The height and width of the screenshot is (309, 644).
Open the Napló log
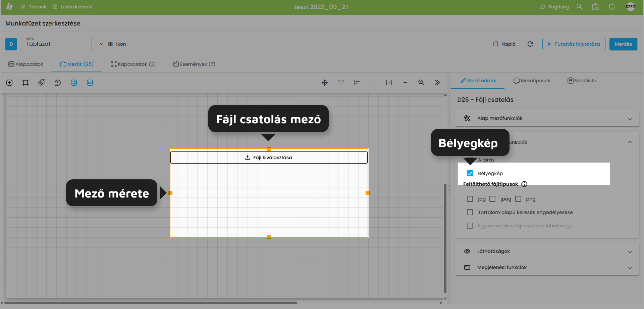point(504,44)
